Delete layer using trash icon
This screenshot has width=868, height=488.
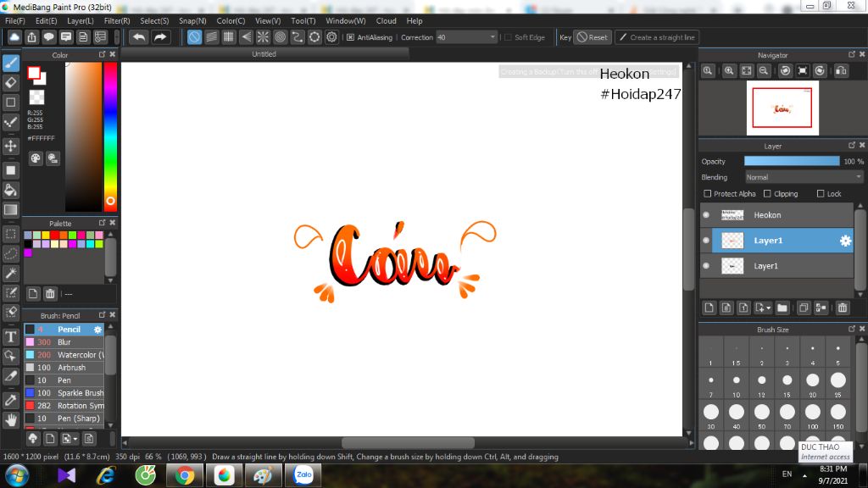point(842,308)
